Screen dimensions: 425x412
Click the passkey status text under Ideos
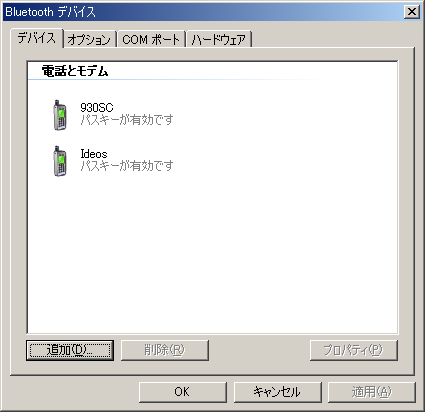127,166
